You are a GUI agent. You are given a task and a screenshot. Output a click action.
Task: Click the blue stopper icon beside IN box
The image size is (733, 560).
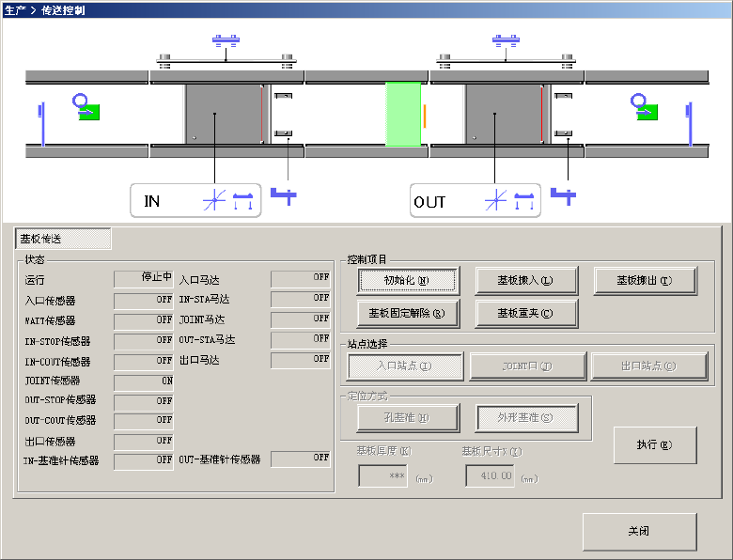(x=283, y=195)
